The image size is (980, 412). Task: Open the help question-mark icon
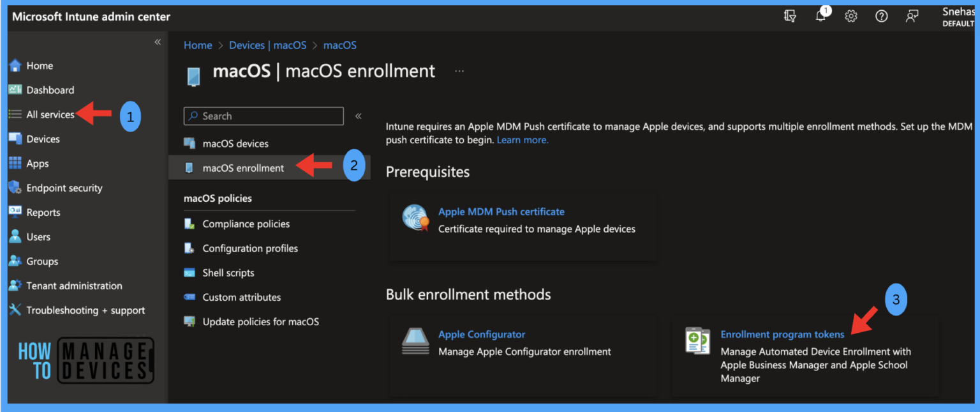pos(882,16)
